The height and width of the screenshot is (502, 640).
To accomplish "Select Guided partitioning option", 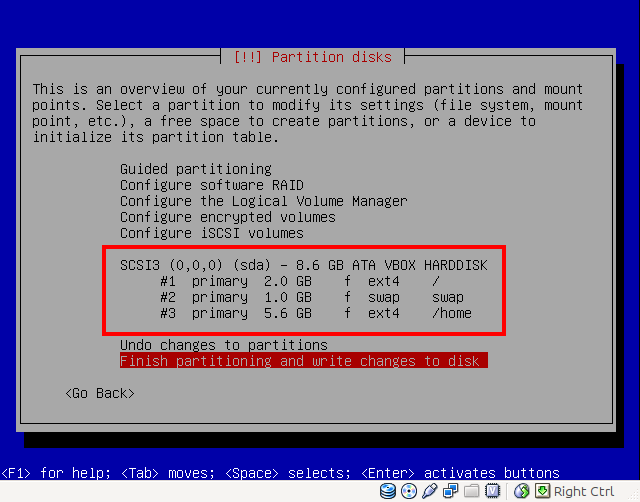I will pyautogui.click(x=196, y=169).
